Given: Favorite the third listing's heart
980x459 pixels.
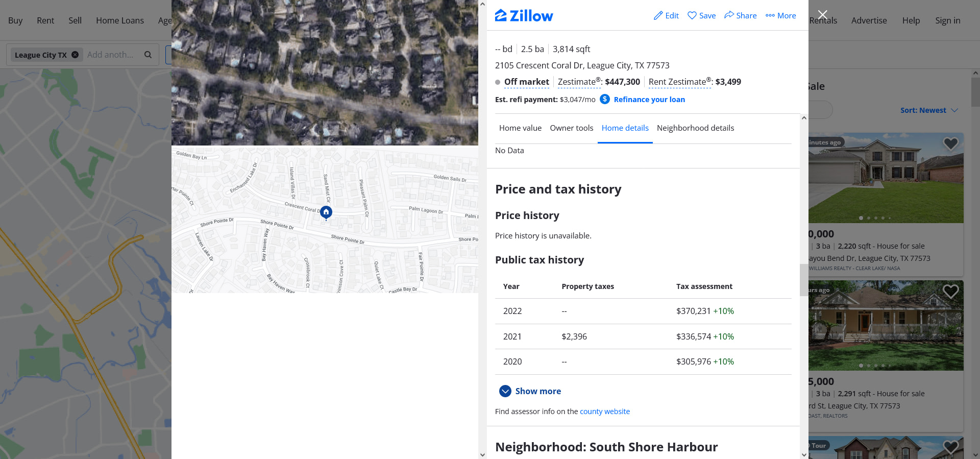Looking at the screenshot, I should pyautogui.click(x=950, y=446).
